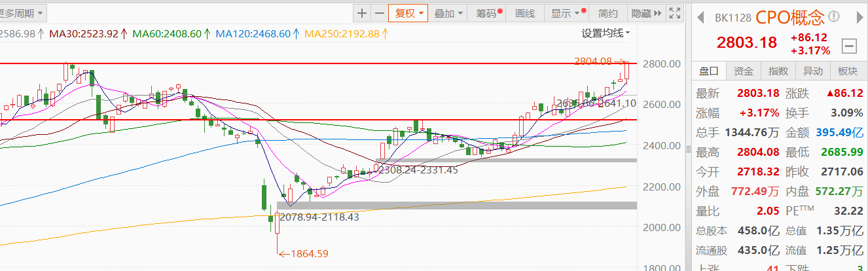Click 量比 value 2.05
The height and width of the screenshot is (271, 868).
(x=767, y=211)
